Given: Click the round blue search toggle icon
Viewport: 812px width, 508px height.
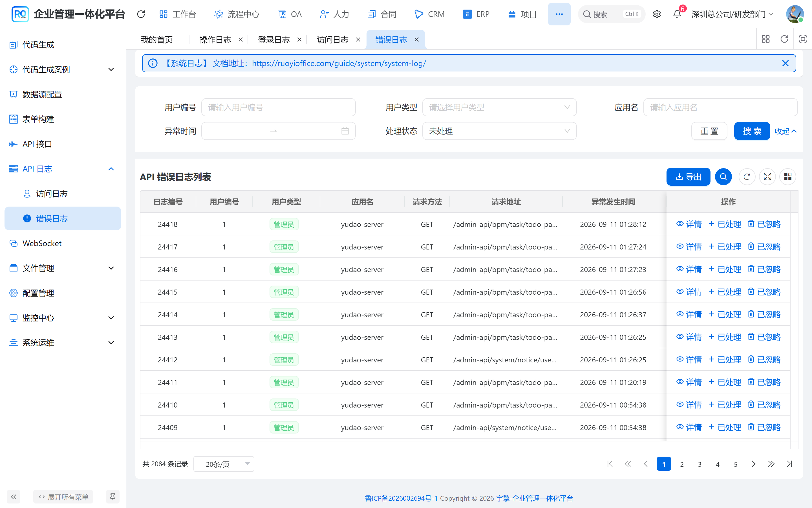Looking at the screenshot, I should pyautogui.click(x=723, y=177).
